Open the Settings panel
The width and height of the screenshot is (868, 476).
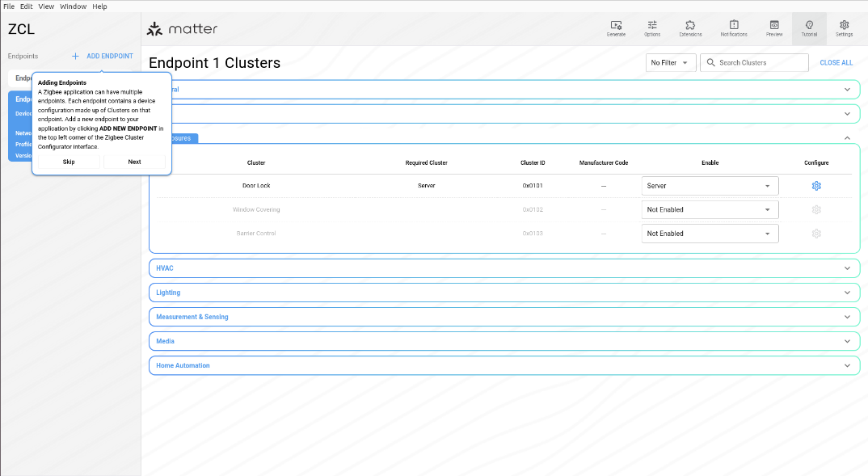[844, 27]
